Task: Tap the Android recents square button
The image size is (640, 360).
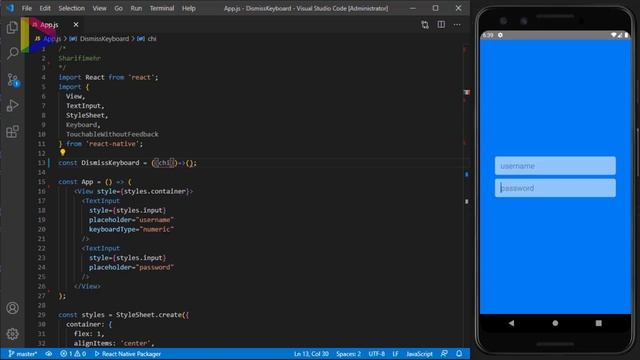Action: tap(598, 323)
